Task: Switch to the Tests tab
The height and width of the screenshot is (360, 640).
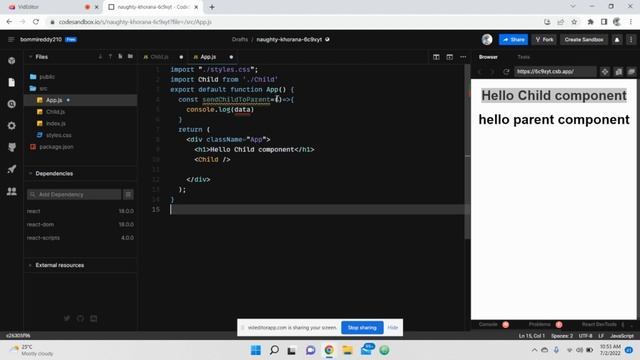Action: click(523, 57)
